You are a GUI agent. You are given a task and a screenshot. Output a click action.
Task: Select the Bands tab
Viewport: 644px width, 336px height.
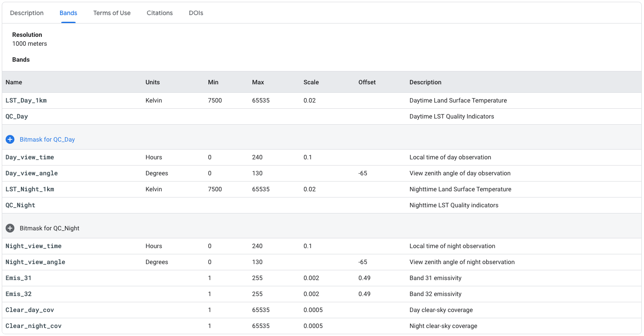(x=68, y=13)
